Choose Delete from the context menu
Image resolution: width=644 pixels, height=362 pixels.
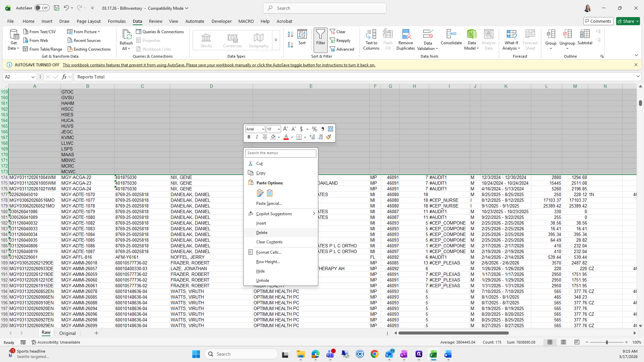coord(262,233)
